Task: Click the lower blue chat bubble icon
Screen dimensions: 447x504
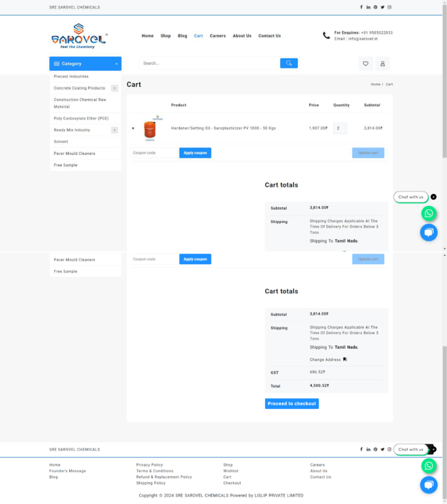Action: click(429, 485)
